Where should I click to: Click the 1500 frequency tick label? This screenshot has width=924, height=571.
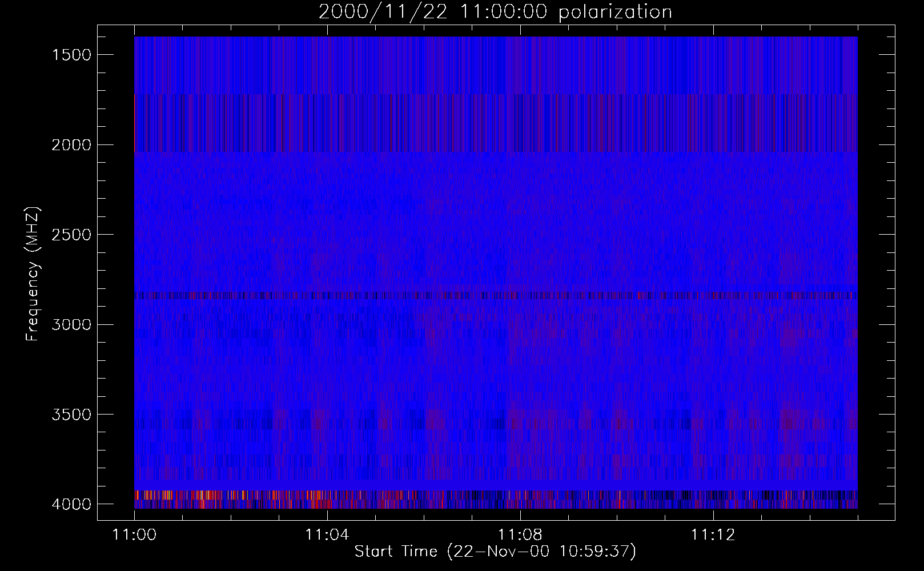pos(71,55)
